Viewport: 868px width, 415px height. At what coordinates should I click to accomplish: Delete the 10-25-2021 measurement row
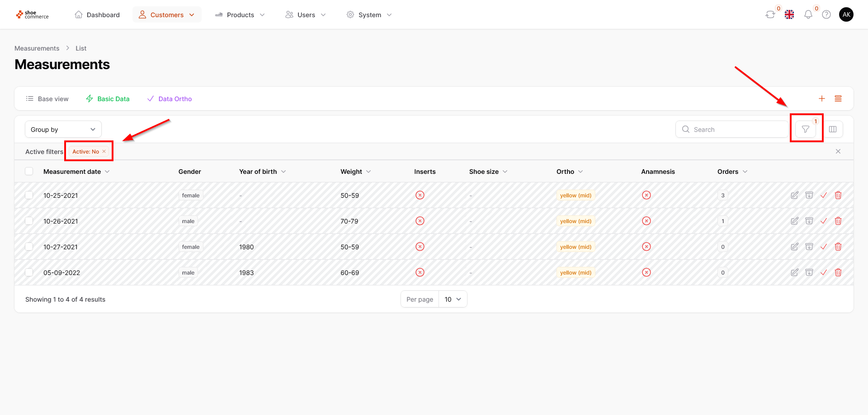coord(838,195)
